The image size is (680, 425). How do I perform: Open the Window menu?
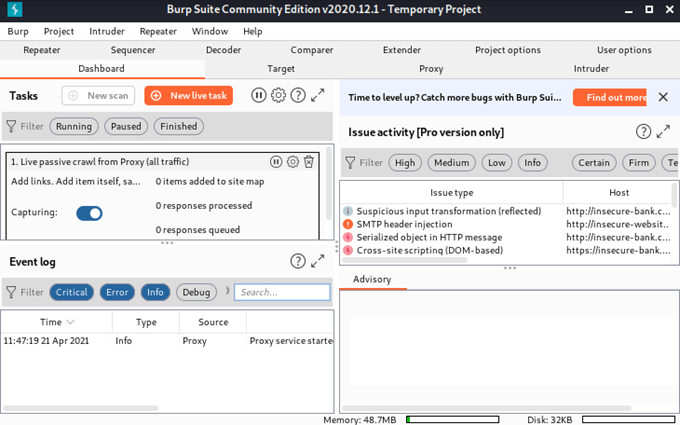click(x=210, y=31)
